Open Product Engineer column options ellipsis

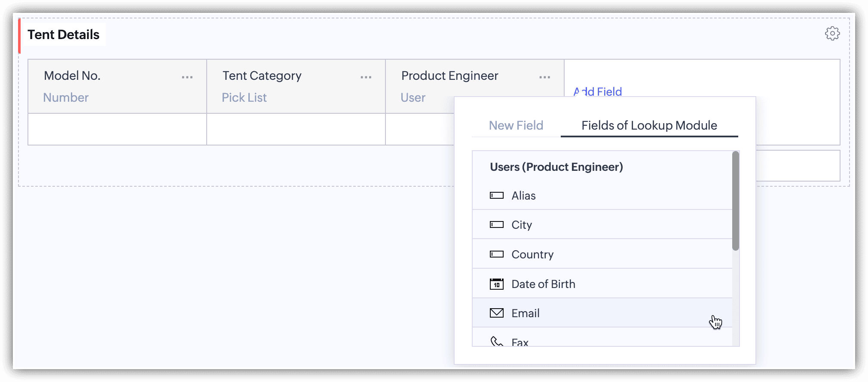tap(544, 77)
